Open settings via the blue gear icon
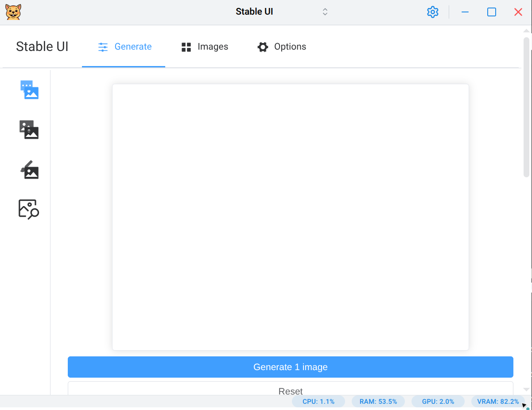The height and width of the screenshot is (410, 532). 432,12
